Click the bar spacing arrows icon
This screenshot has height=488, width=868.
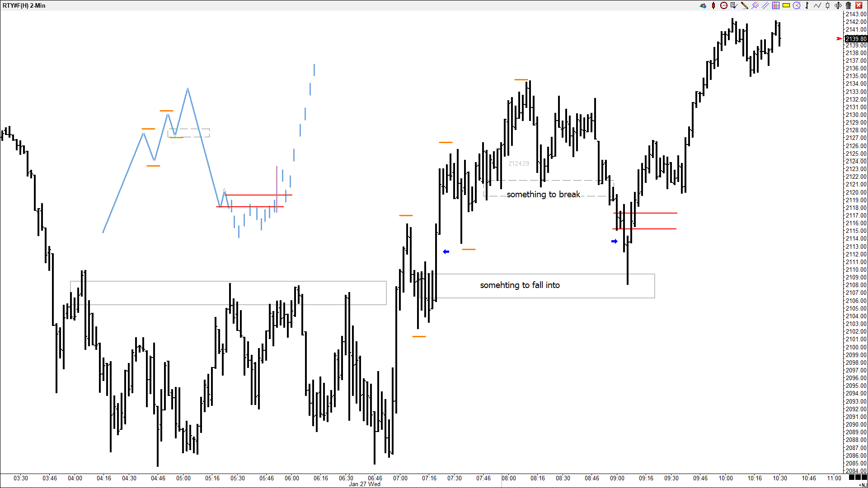pos(838,5)
